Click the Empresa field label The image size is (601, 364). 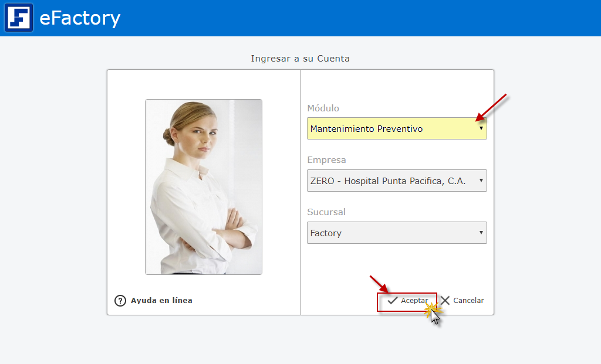click(326, 160)
